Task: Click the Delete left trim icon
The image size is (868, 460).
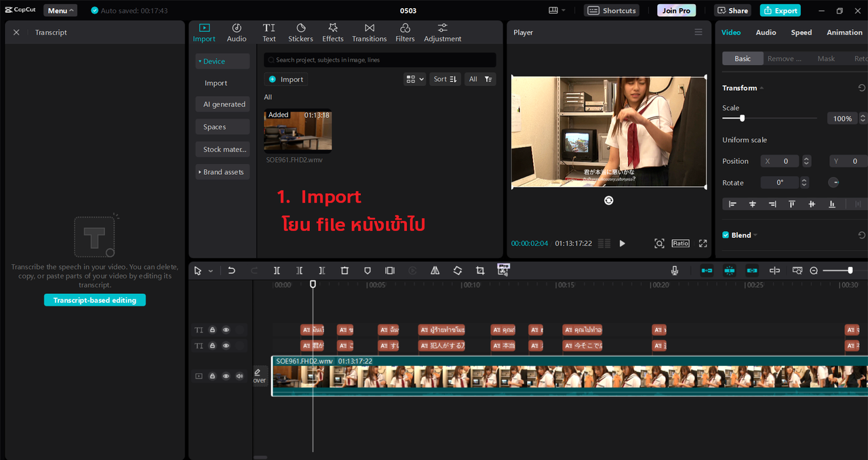Action: tap(299, 270)
